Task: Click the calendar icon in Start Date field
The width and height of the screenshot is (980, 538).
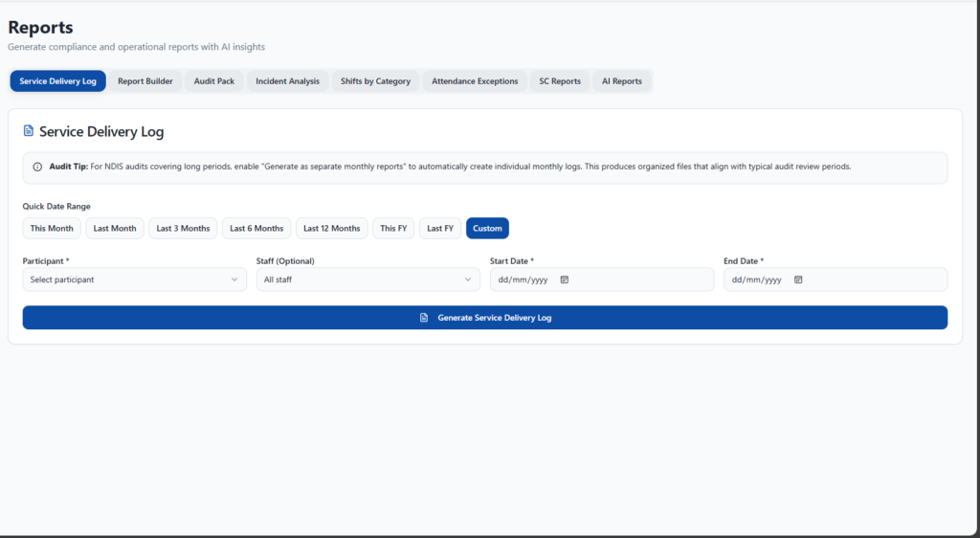Action: (565, 280)
